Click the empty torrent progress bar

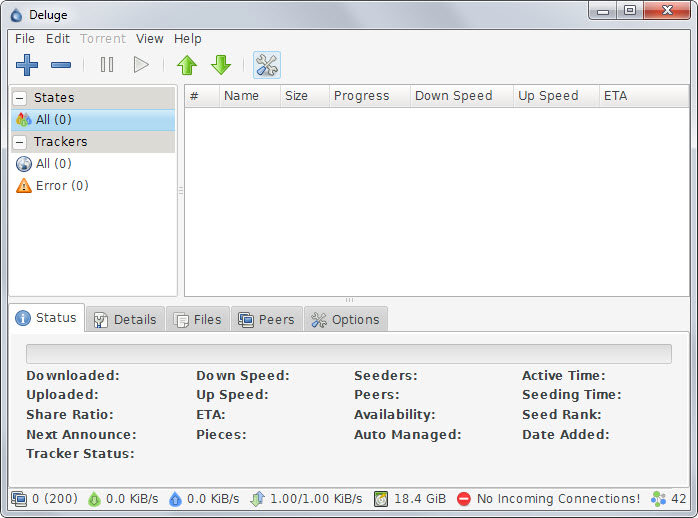(x=349, y=354)
